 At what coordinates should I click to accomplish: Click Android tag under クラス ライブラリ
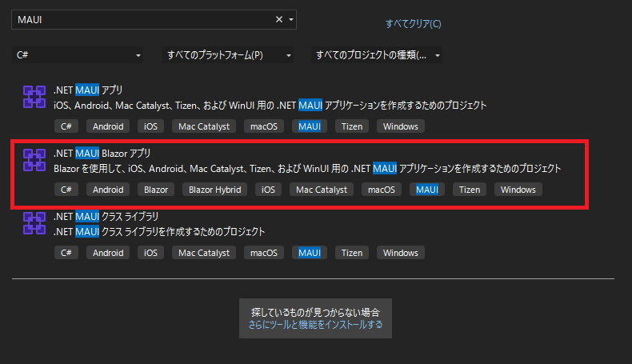point(108,253)
